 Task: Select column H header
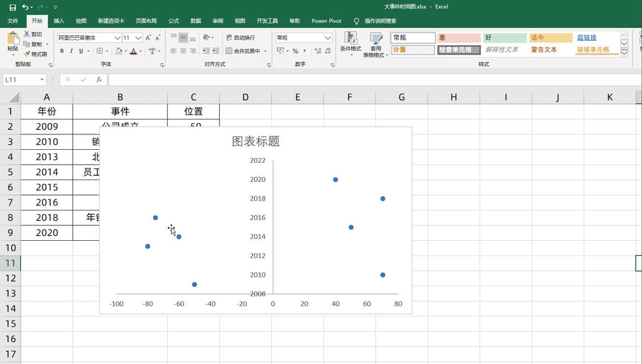coord(454,97)
